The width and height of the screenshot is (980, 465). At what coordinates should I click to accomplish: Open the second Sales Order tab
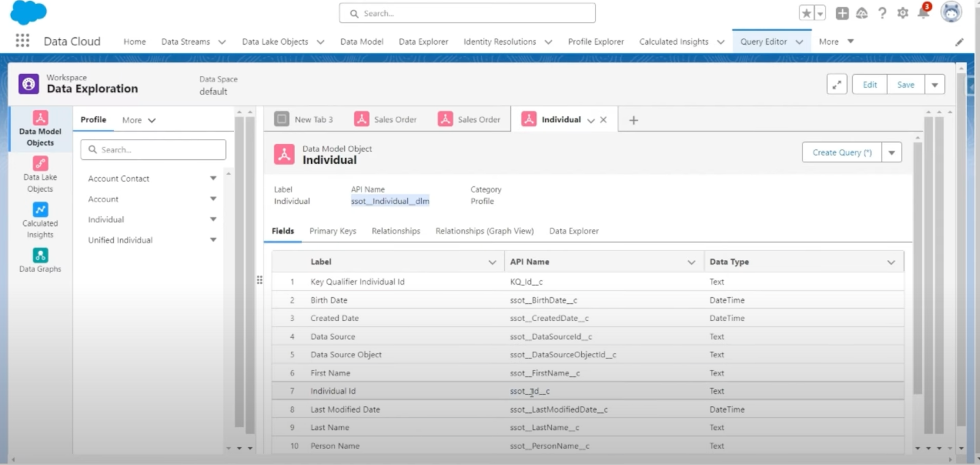click(470, 119)
